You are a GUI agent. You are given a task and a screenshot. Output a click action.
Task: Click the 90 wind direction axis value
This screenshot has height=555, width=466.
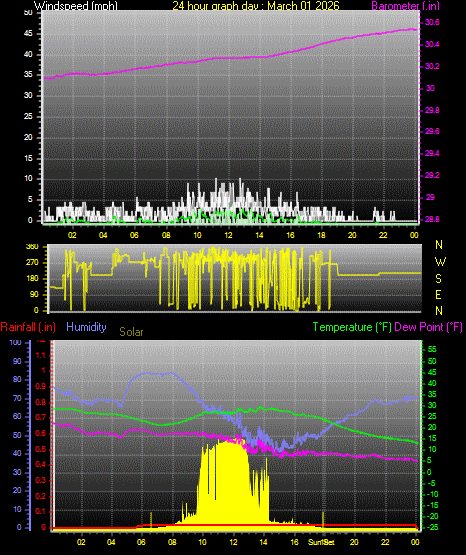pyautogui.click(x=34, y=294)
